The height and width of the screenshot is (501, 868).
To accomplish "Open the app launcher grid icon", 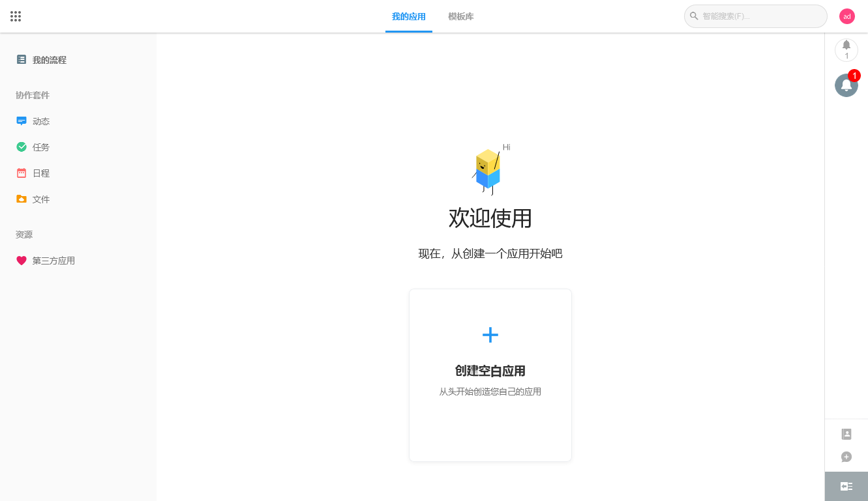I will [16, 16].
